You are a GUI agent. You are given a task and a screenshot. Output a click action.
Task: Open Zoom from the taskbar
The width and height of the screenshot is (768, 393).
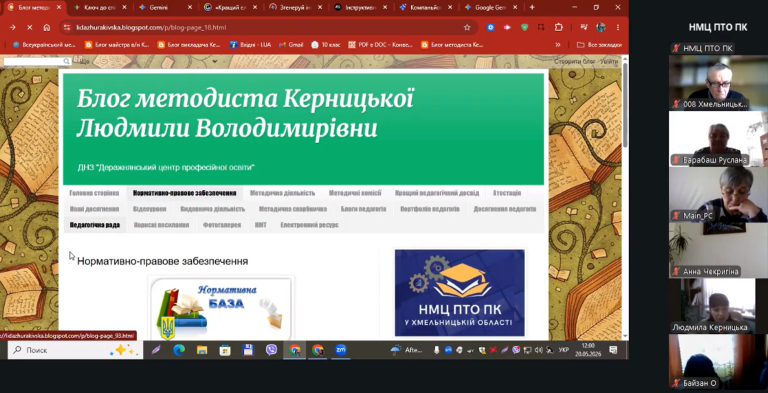coord(341,350)
